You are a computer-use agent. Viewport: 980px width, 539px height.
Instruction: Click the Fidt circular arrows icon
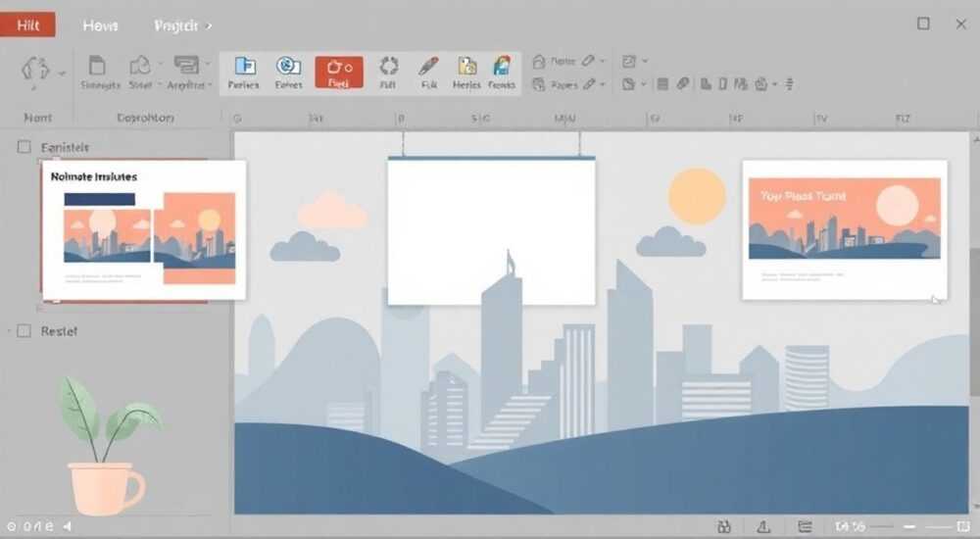389,66
